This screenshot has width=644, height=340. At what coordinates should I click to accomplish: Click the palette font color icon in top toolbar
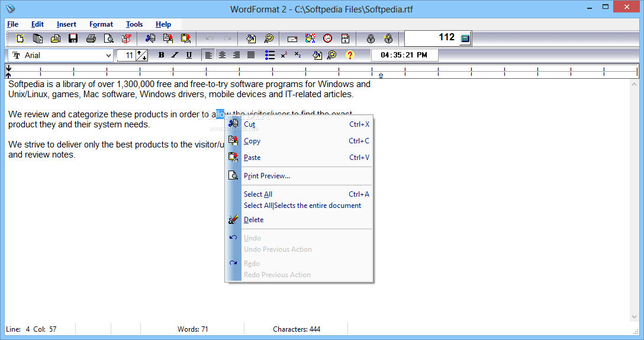(269, 39)
